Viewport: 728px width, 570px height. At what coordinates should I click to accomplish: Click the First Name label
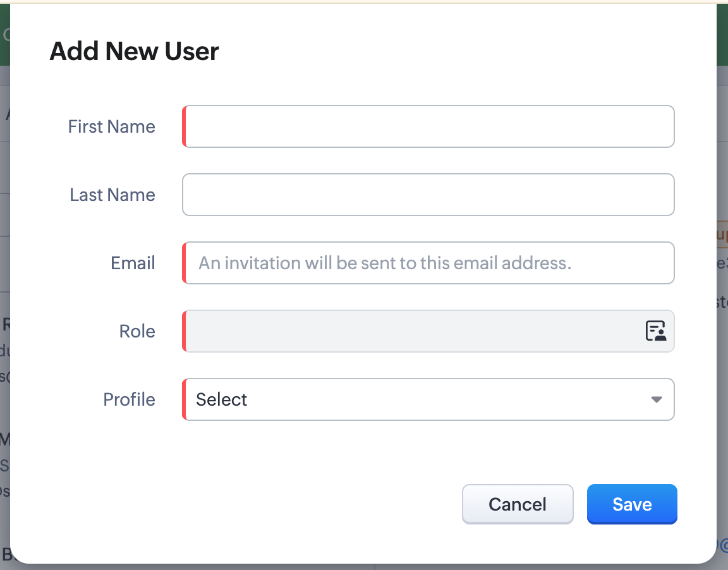pos(112,126)
